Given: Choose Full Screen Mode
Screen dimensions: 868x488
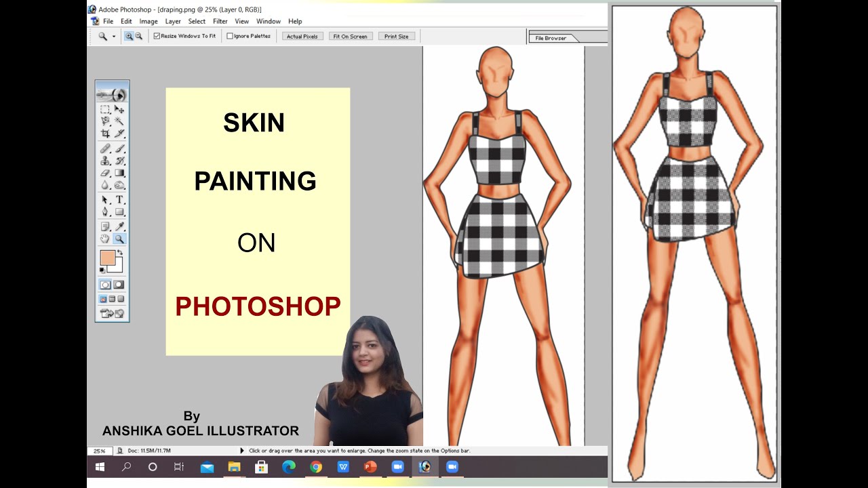Looking at the screenshot, I should click(121, 299).
